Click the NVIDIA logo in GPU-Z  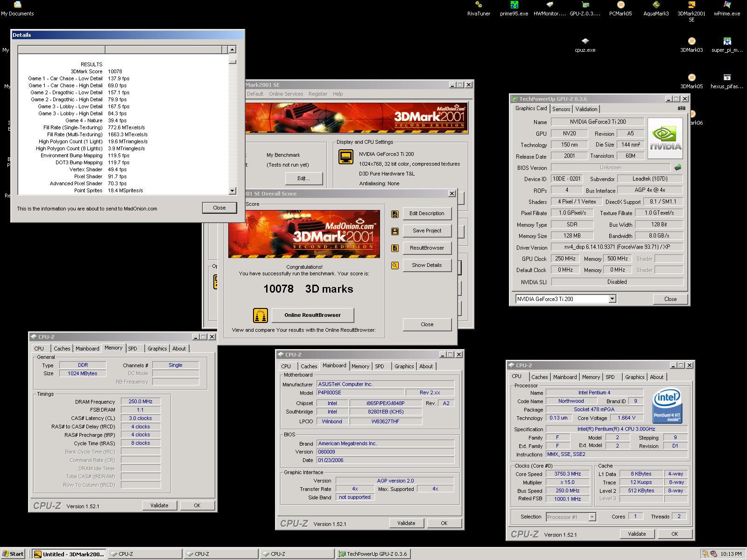point(665,139)
